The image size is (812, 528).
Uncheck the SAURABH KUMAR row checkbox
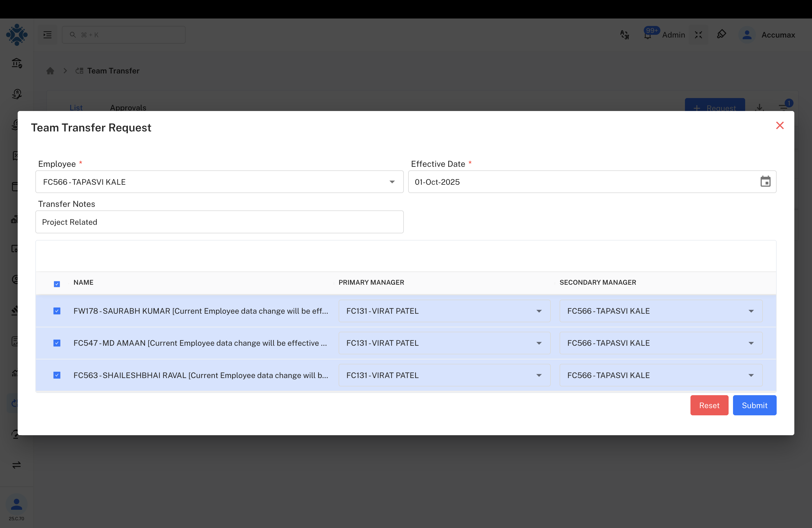57,311
